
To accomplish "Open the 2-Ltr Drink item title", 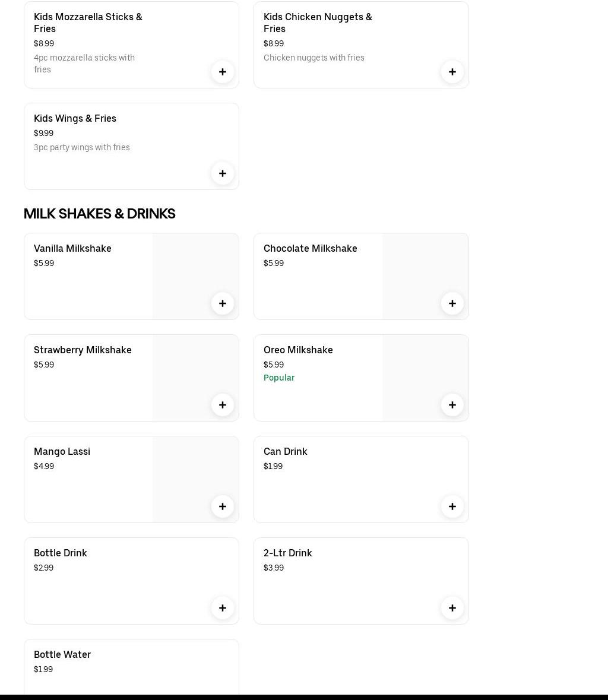I will (287, 553).
